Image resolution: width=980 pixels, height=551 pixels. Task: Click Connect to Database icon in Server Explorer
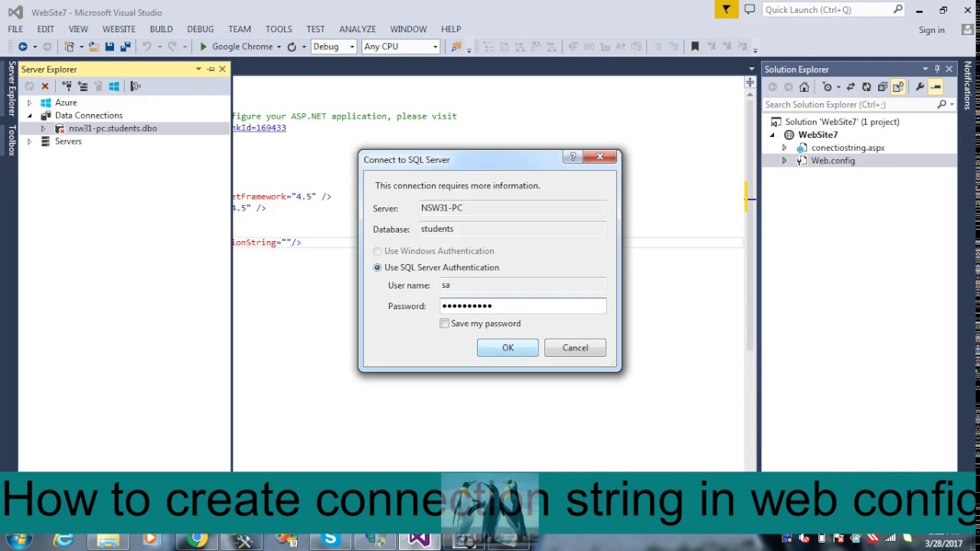(67, 86)
